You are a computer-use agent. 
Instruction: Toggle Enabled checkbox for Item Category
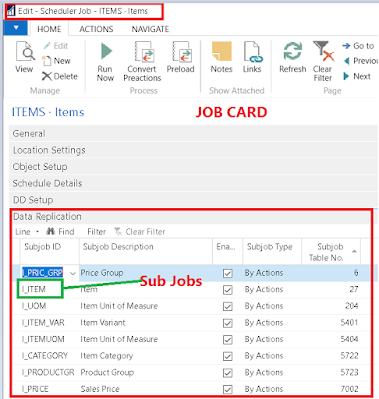(x=228, y=356)
